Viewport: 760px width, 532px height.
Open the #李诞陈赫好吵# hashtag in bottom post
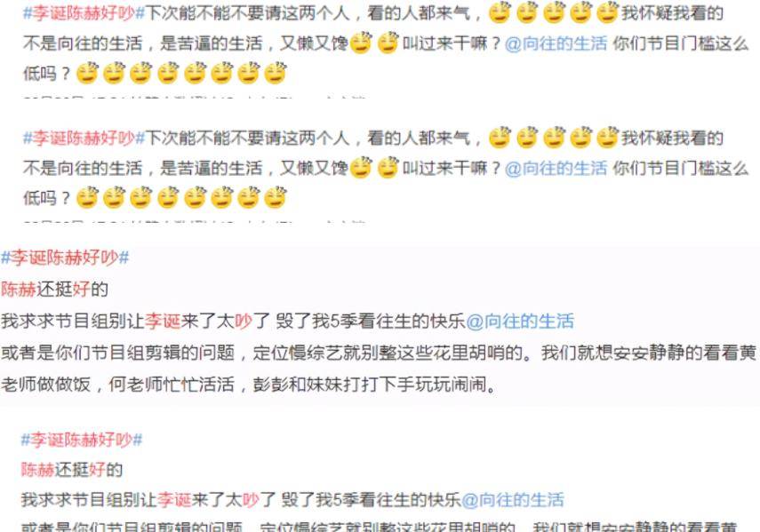click(x=82, y=440)
